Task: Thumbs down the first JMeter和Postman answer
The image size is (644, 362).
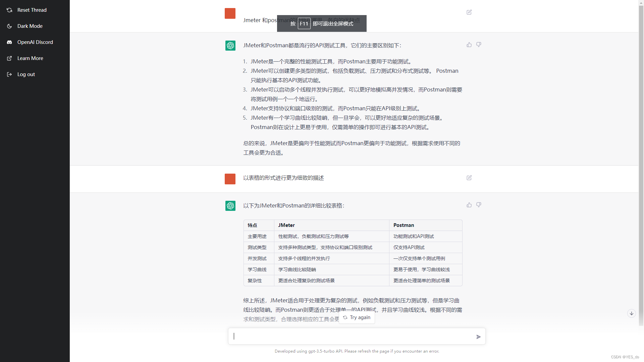Action: [479, 45]
